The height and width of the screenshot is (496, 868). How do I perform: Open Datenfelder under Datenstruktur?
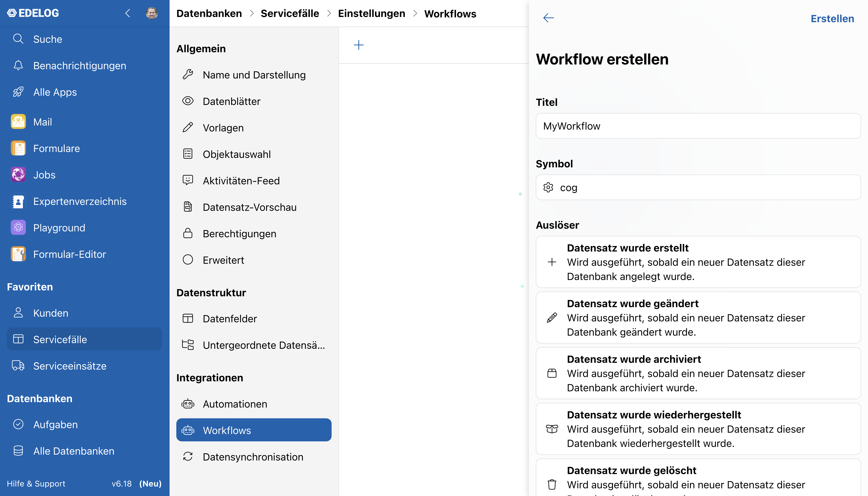254,318
